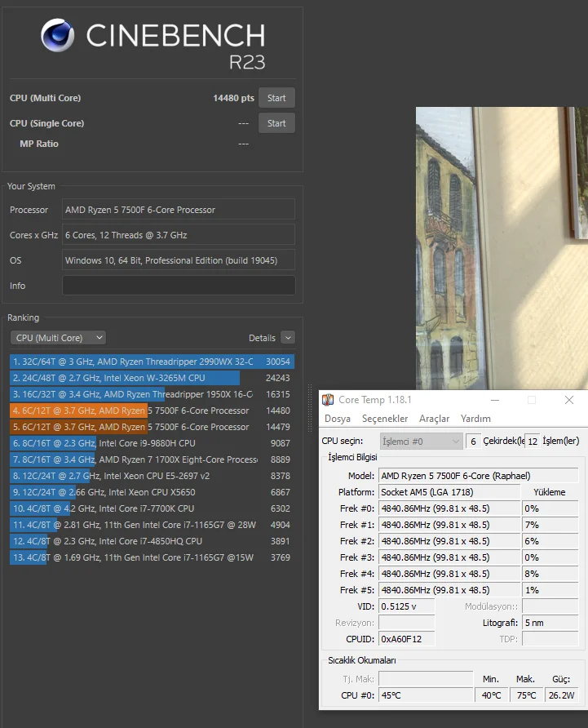Screen dimensions: 588x728
Task: Open the Araçlar menu in Core Temp
Action: click(434, 419)
